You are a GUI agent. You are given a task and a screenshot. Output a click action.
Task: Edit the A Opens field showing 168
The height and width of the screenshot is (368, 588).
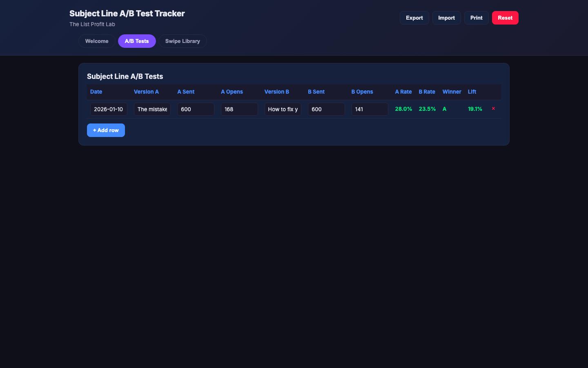click(239, 109)
